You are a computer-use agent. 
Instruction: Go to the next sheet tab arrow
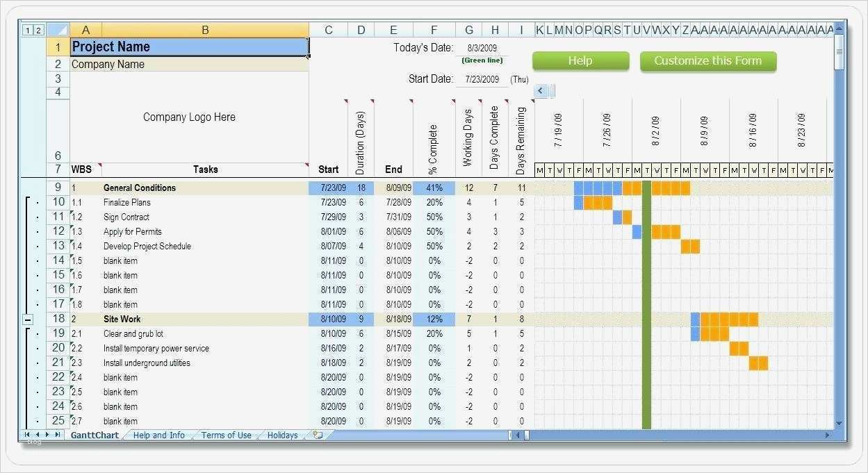[47, 435]
